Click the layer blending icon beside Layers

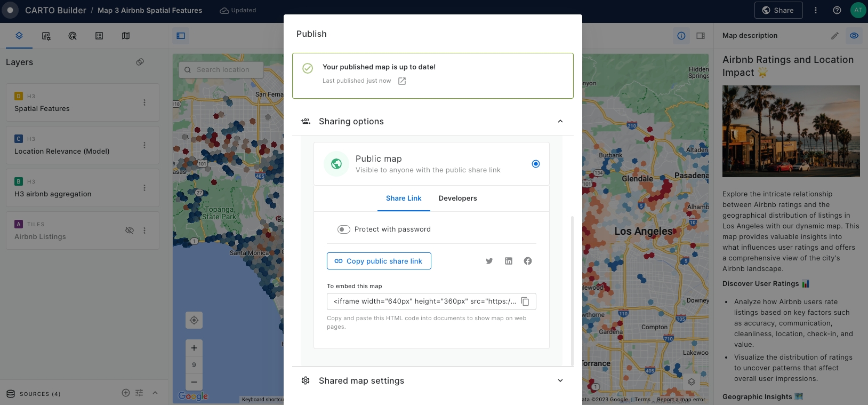[140, 62]
